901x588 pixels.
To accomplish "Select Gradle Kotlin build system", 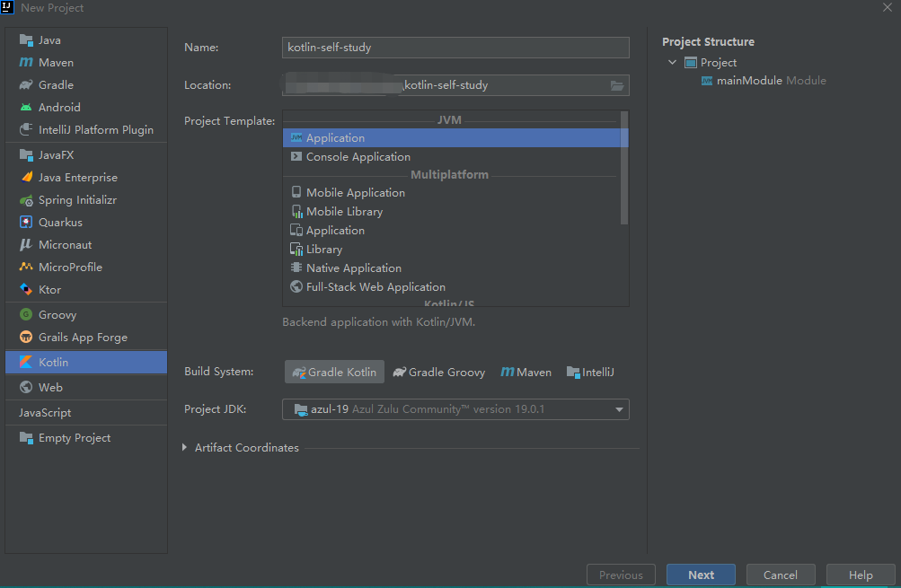I will 334,372.
